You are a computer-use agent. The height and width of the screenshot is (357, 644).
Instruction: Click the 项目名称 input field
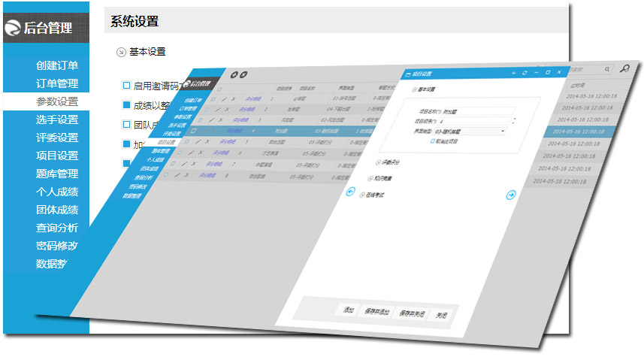coord(479,111)
